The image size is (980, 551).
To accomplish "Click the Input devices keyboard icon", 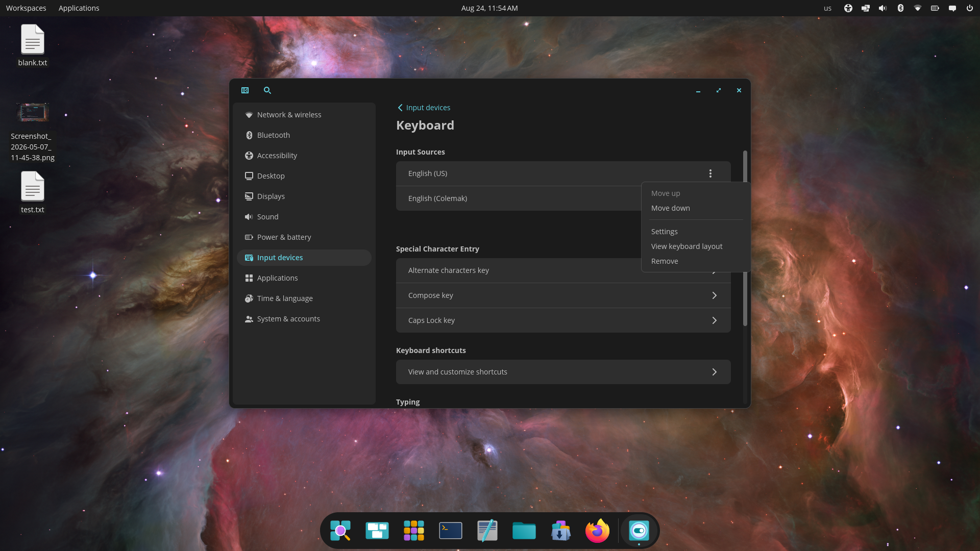I will tap(249, 258).
